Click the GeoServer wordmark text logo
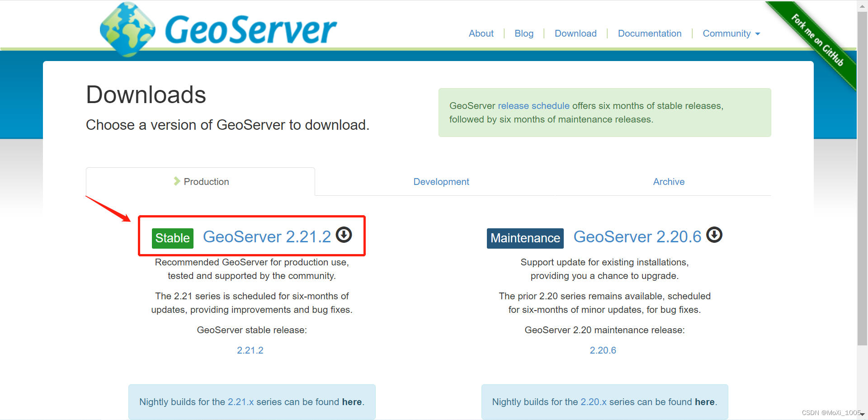Image resolution: width=868 pixels, height=420 pixels. coord(251,30)
